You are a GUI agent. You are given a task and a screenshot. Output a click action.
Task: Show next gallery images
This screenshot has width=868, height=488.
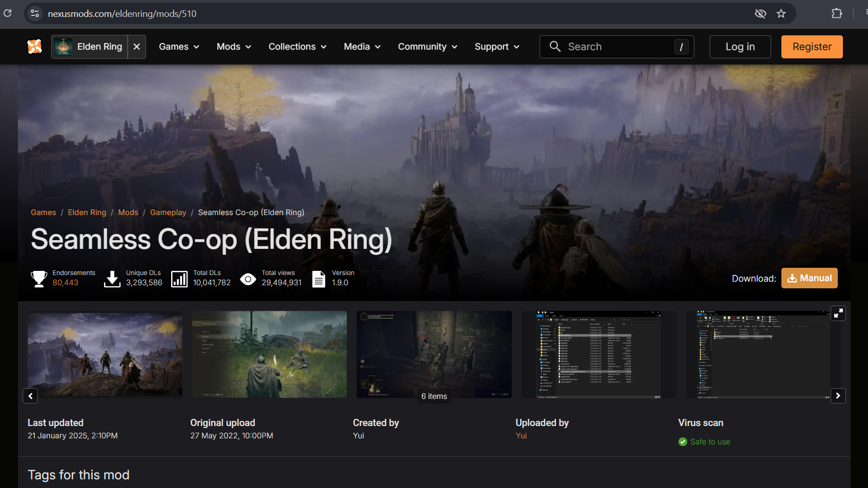(838, 396)
